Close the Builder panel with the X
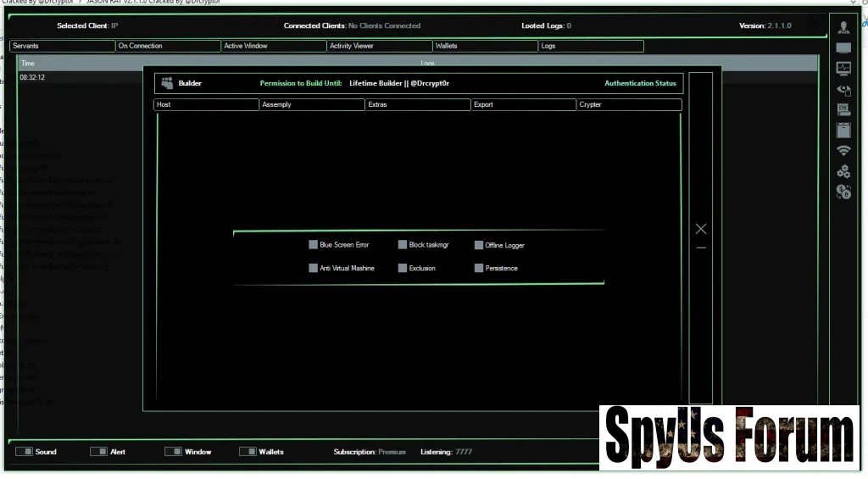The width and height of the screenshot is (868, 479). tap(701, 229)
